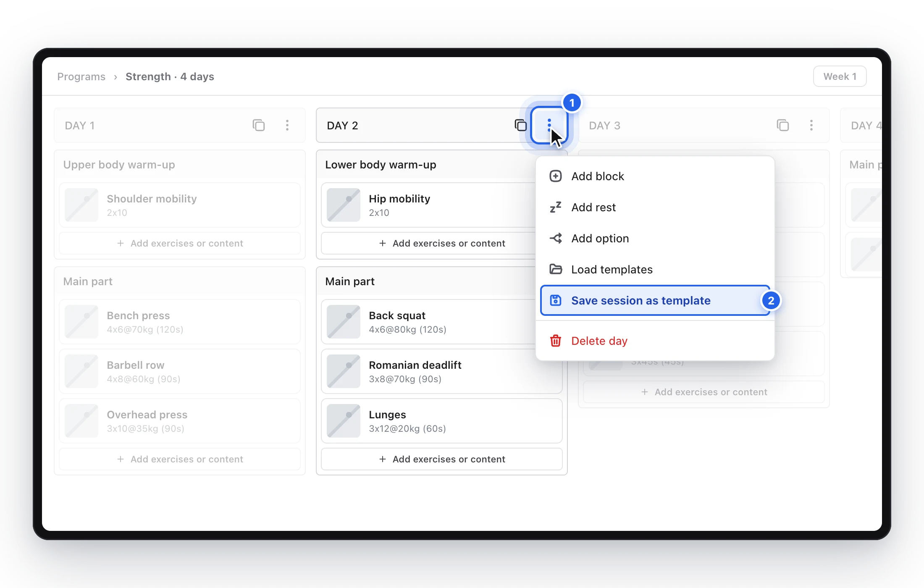This screenshot has width=924, height=588.
Task: Click the Lunges 3x12@20kg (60s) prescription
Action: click(407, 429)
